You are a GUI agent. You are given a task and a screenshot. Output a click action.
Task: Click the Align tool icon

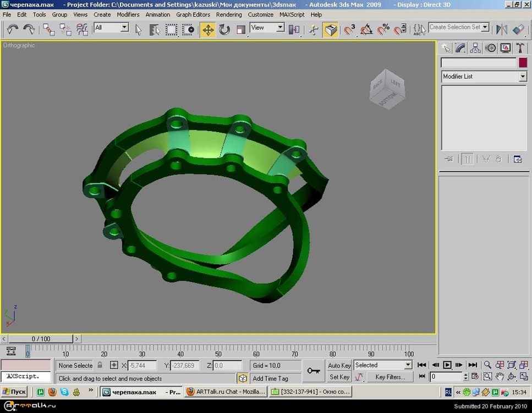pyautogui.click(x=518, y=30)
